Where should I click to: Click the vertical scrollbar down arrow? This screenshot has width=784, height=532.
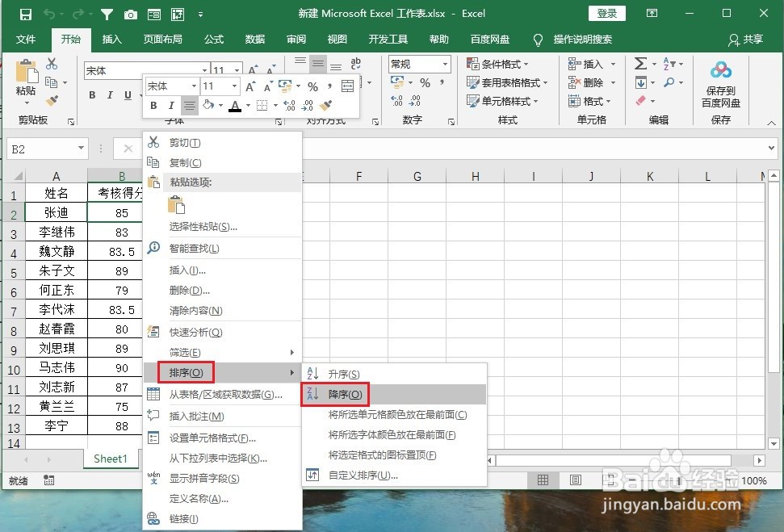tap(774, 443)
